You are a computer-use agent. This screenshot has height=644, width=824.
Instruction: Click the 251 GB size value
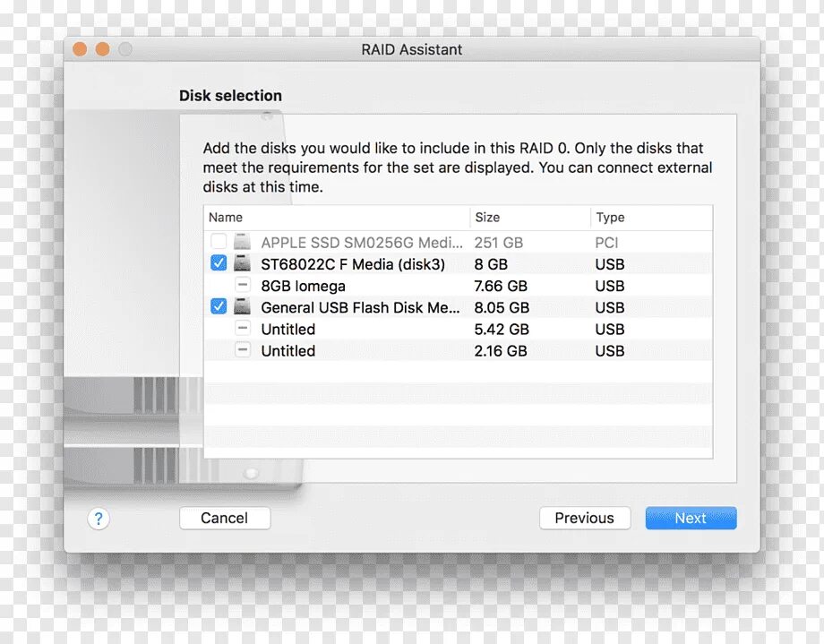point(499,243)
